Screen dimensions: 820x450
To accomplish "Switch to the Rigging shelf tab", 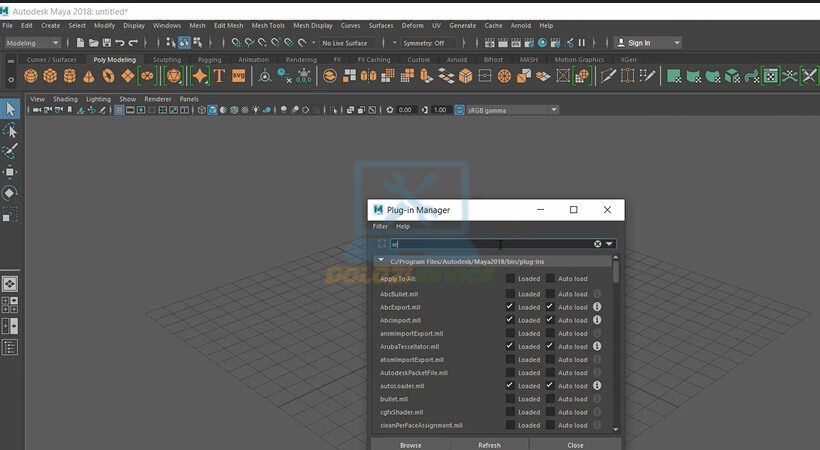I will pyautogui.click(x=210, y=60).
